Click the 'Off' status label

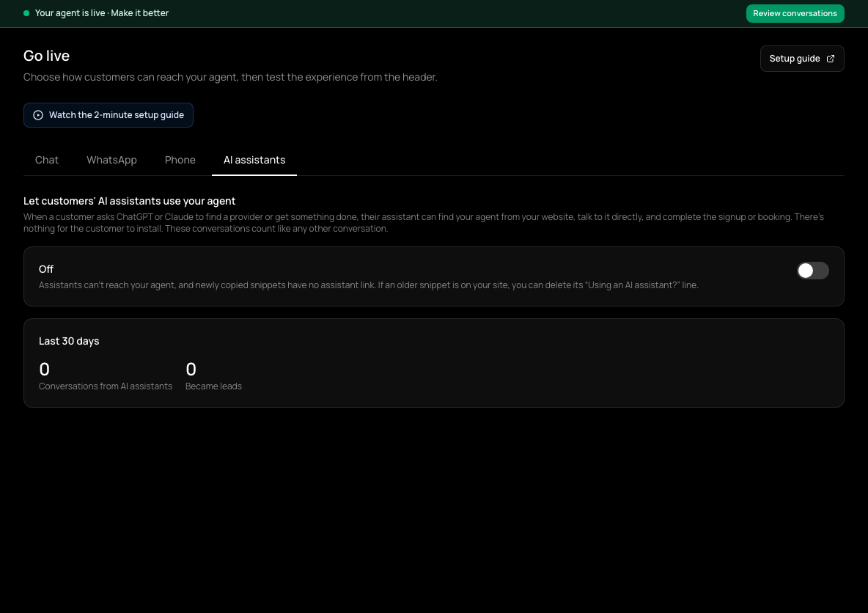pos(46,269)
